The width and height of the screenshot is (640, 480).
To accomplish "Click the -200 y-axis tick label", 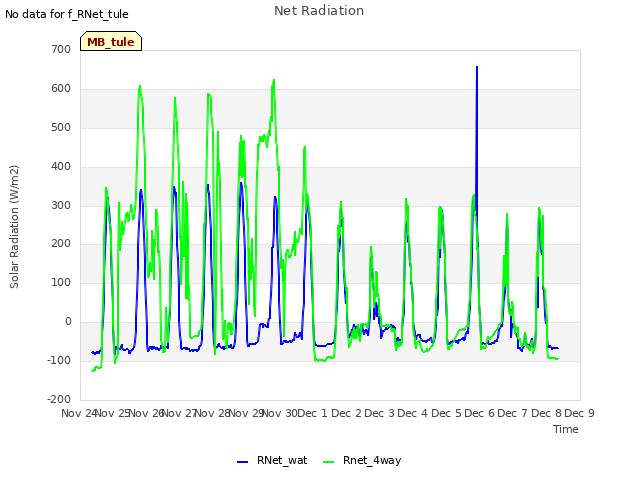I will coord(59,399).
